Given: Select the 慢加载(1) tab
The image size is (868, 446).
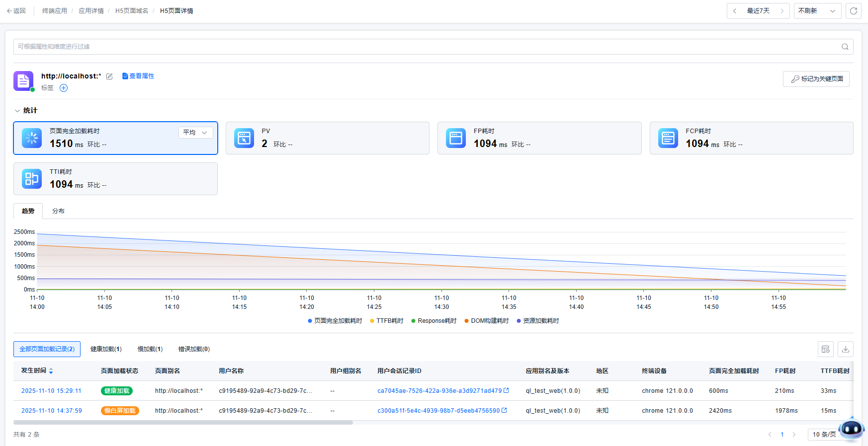Looking at the screenshot, I should click(x=150, y=349).
